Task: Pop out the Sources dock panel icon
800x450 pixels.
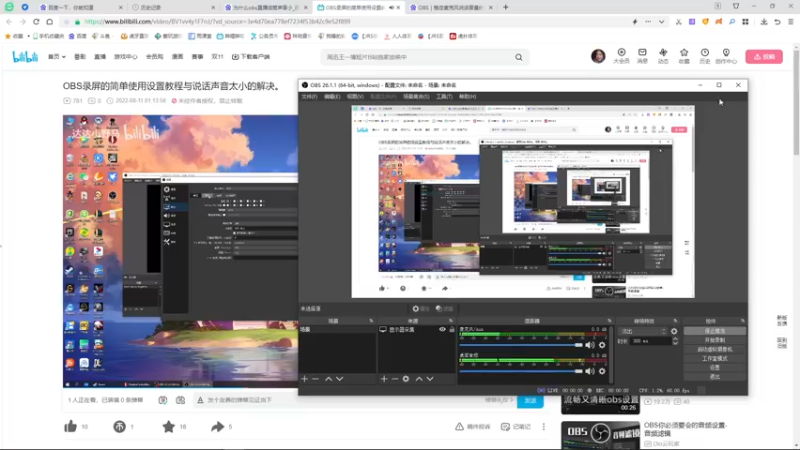Action: [x=451, y=321]
